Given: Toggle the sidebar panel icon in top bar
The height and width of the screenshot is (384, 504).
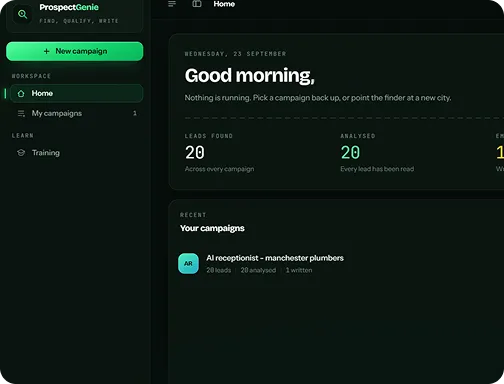Looking at the screenshot, I should [197, 4].
